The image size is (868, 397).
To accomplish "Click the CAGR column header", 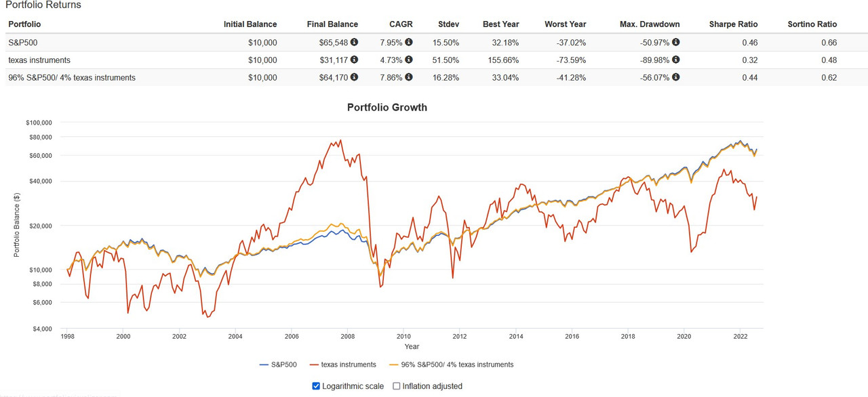I will [401, 24].
